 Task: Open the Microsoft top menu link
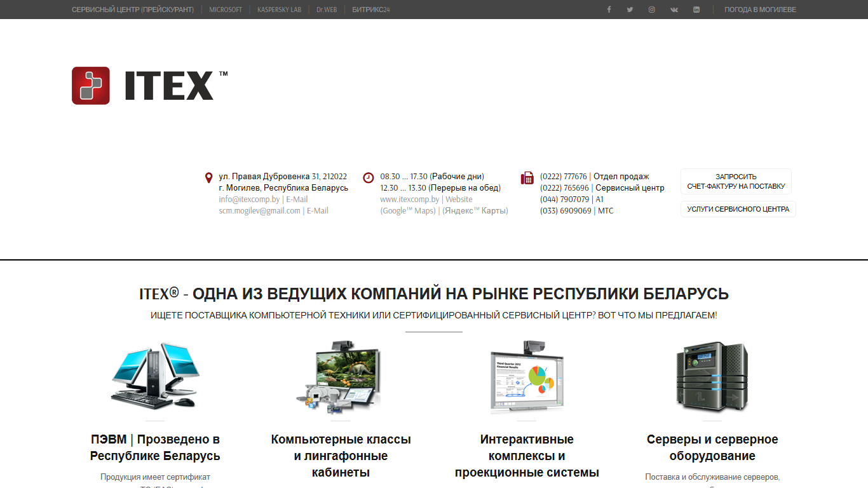[226, 10]
